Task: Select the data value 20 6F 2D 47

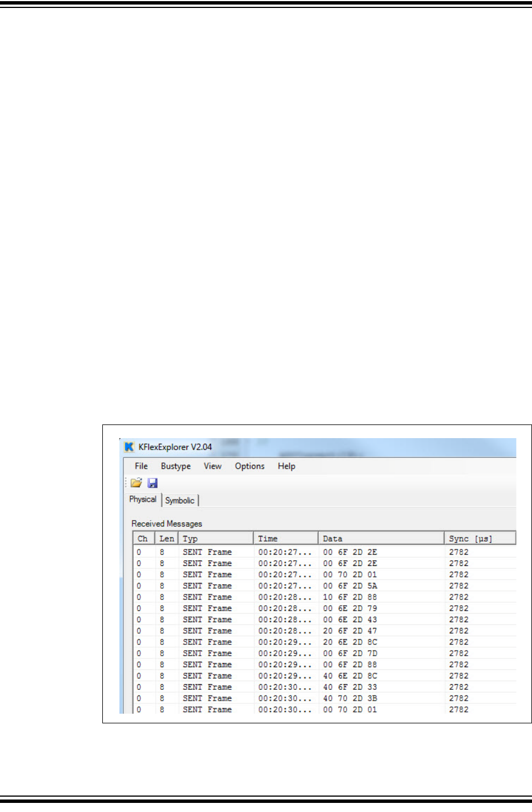Action: tap(350, 631)
